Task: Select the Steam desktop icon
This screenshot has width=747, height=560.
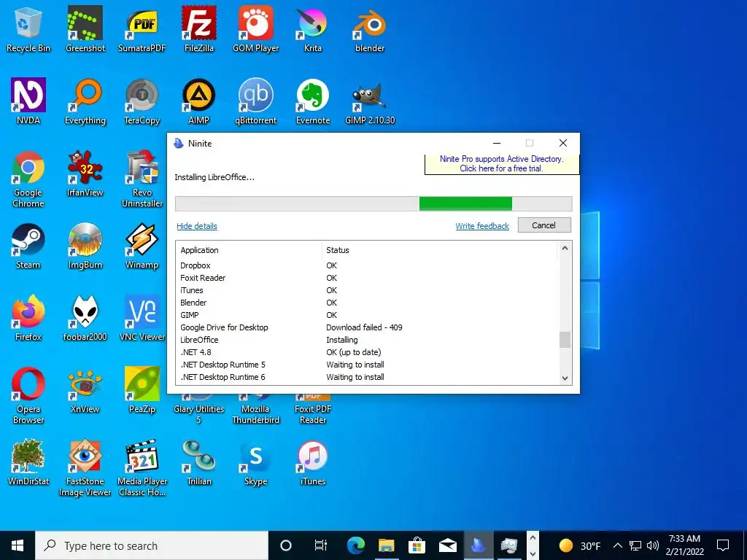Action: pyautogui.click(x=28, y=246)
